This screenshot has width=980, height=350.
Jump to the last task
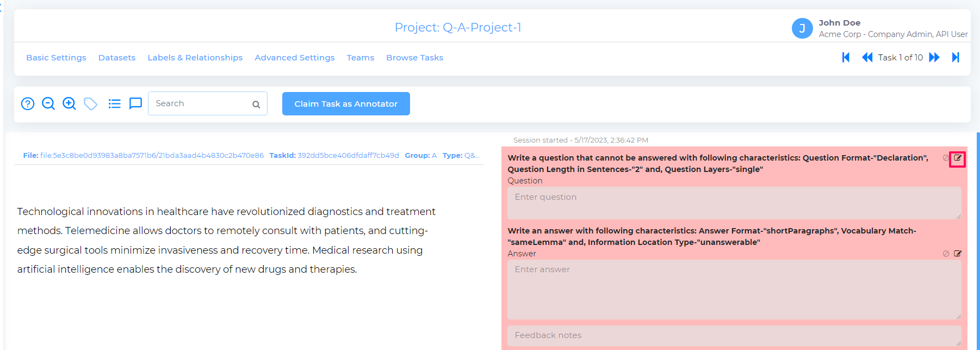tap(956, 57)
